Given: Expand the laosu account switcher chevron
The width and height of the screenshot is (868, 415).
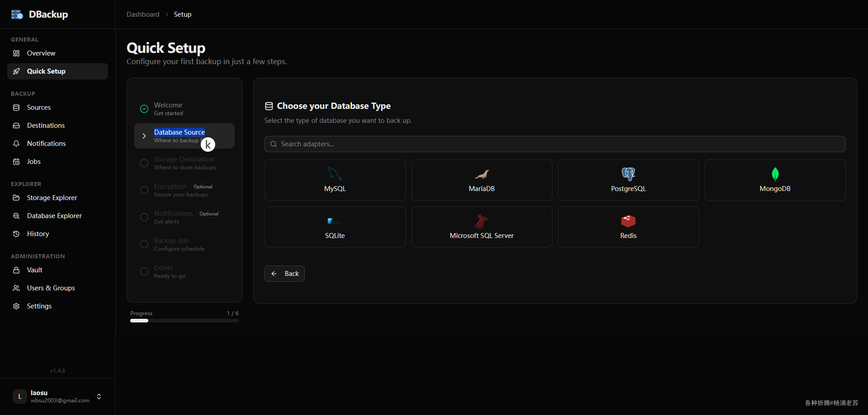Looking at the screenshot, I should click(99, 396).
